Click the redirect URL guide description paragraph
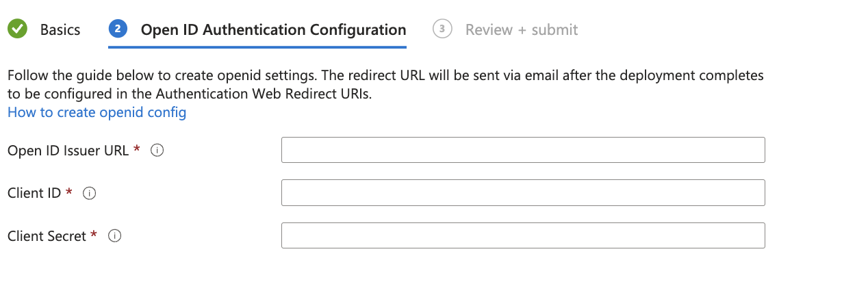Screen dimensions: 868x282 pyautogui.click(x=385, y=84)
